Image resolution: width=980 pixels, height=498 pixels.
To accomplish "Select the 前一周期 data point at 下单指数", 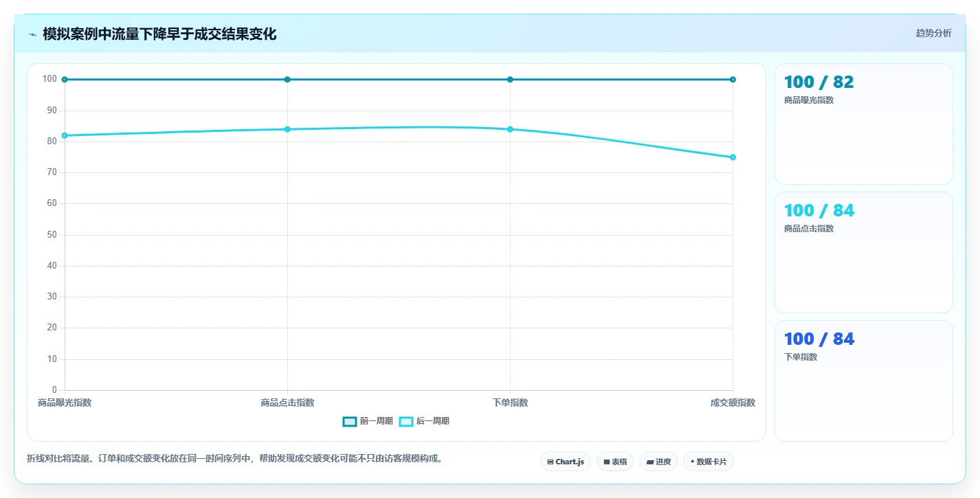I will [x=510, y=80].
